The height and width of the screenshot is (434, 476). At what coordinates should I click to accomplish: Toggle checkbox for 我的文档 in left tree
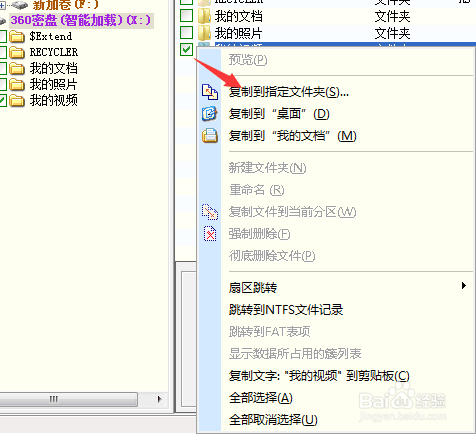tap(3, 69)
